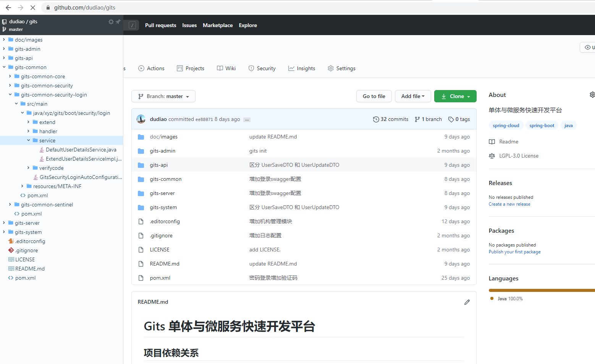Click the browser address bar URL
Screen dimensions: 595x364
pyautogui.click(x=84, y=8)
